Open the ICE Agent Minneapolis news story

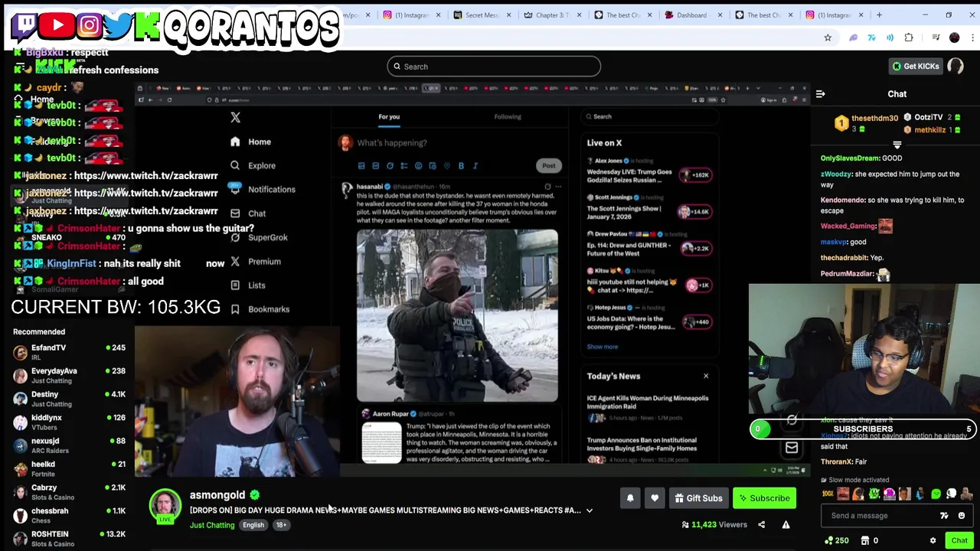(x=649, y=407)
